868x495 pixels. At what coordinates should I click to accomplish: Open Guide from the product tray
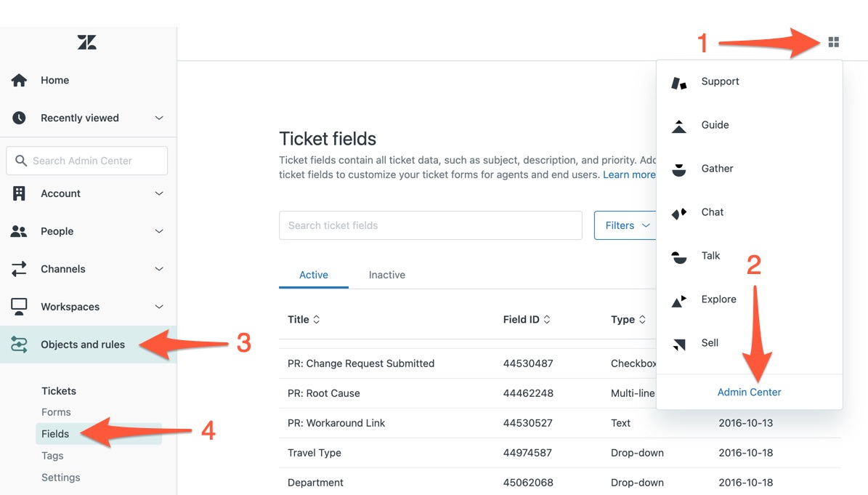click(679, 126)
